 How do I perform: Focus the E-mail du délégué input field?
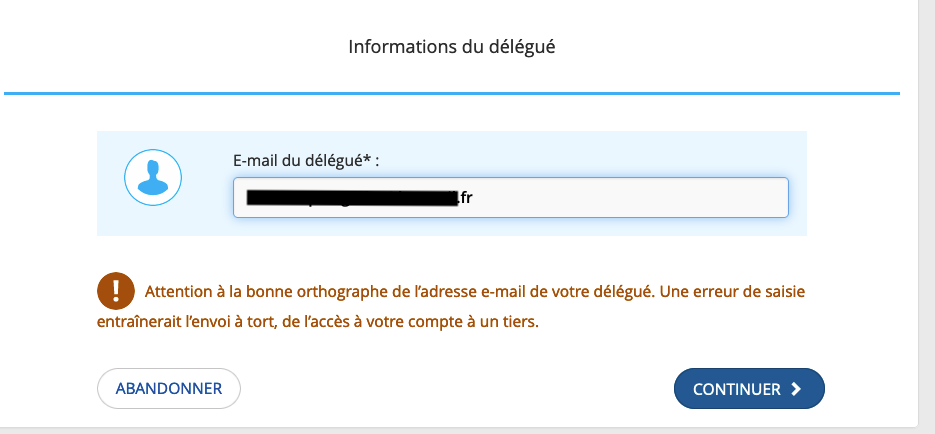coord(510,197)
